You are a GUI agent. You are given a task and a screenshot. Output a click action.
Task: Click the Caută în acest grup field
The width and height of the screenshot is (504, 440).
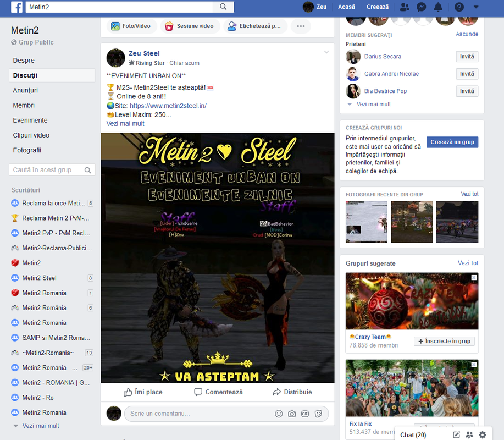(47, 170)
